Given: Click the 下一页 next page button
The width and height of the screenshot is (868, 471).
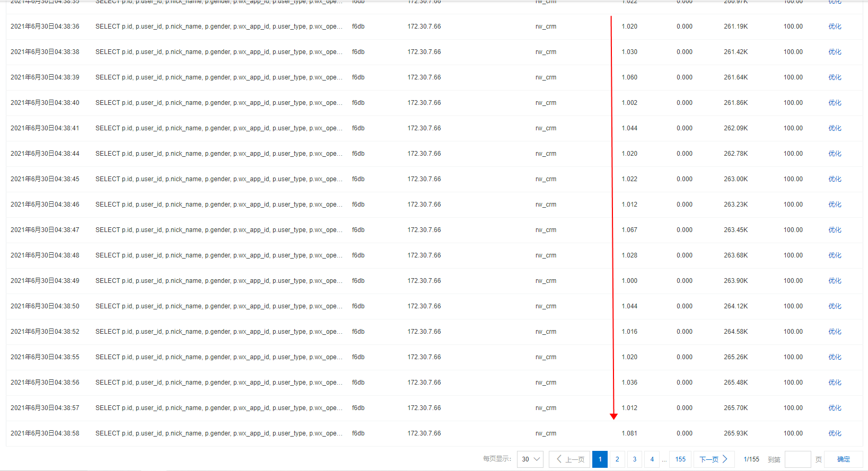Looking at the screenshot, I should tap(714, 459).
